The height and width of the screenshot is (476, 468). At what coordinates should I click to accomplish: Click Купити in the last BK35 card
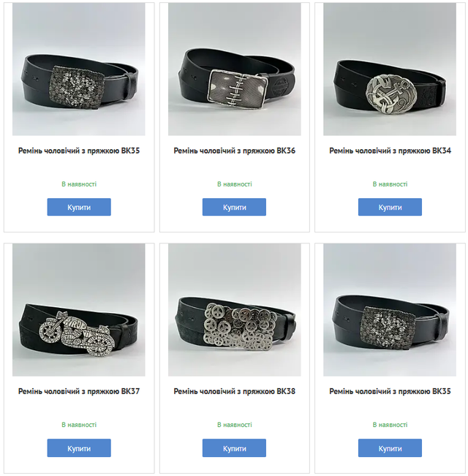[390, 447]
